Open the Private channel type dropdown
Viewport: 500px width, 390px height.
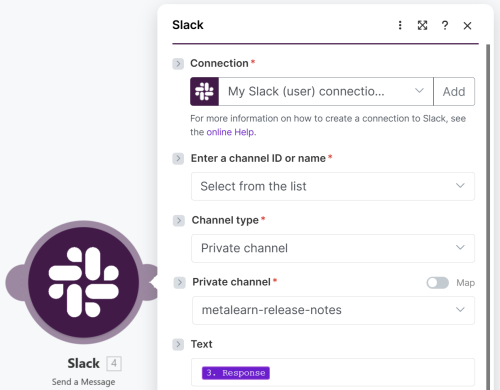333,248
